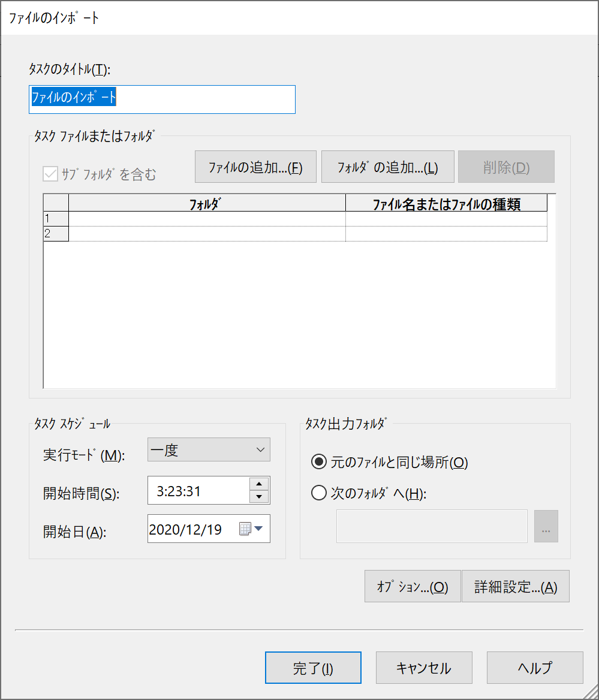The height and width of the screenshot is (700, 599).
Task: Click the browse button for output folder
Action: (546, 526)
